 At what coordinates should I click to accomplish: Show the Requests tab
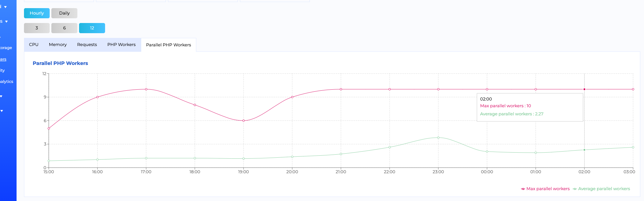click(87, 45)
